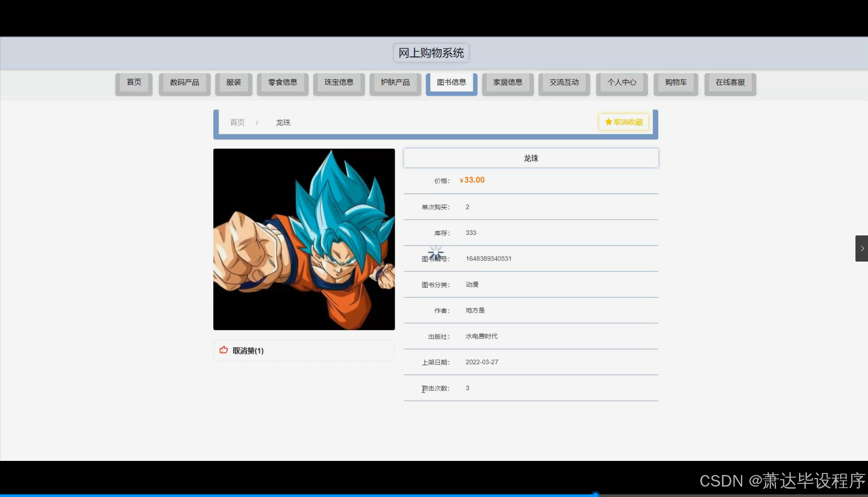
Task: Click the 单次购买 label
Action: click(x=436, y=207)
